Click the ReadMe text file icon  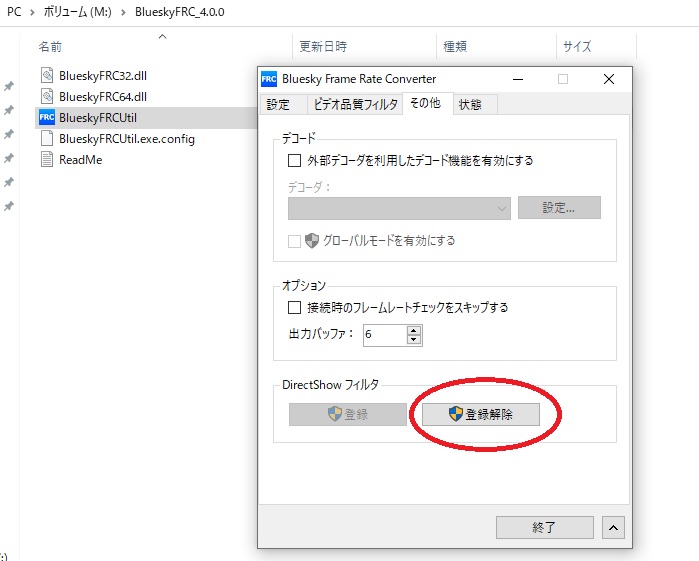47,159
